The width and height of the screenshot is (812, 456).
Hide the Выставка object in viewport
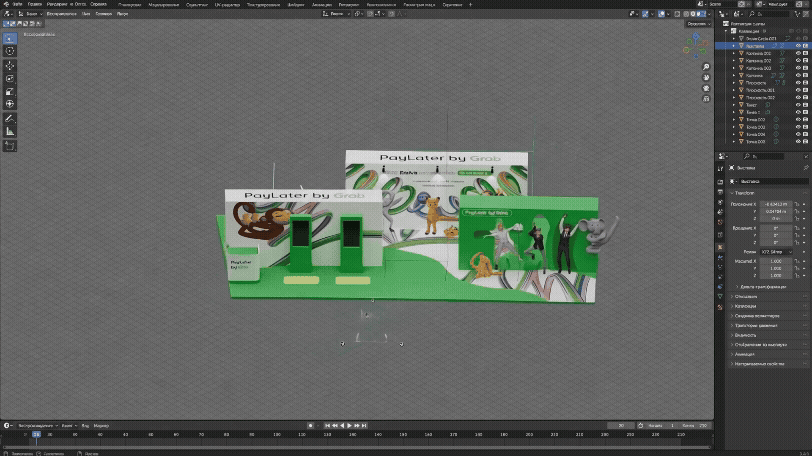(798, 46)
